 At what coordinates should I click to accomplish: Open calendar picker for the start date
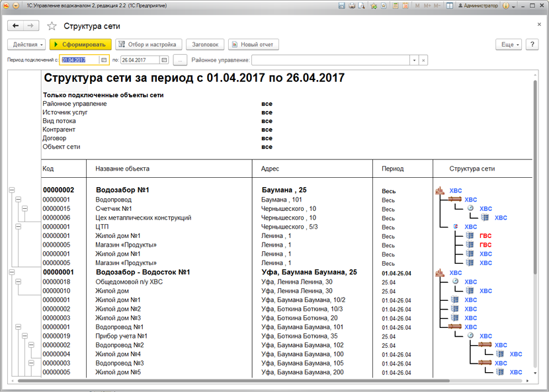point(104,60)
